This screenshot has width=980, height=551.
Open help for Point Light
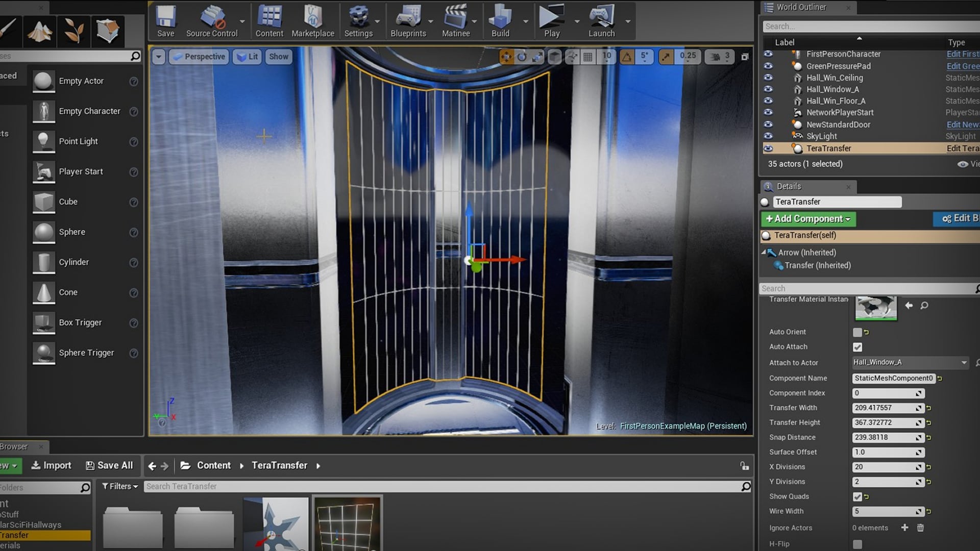click(134, 142)
